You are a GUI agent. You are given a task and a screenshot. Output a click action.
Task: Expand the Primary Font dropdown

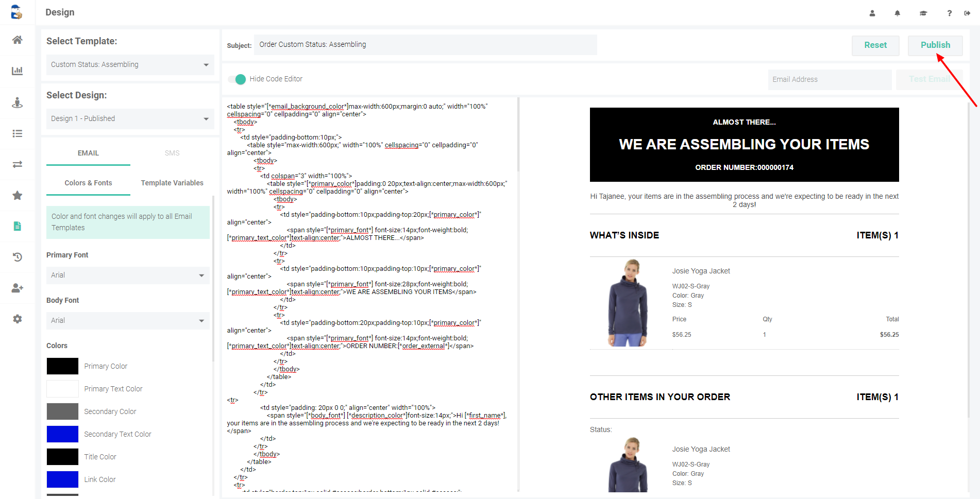128,276
